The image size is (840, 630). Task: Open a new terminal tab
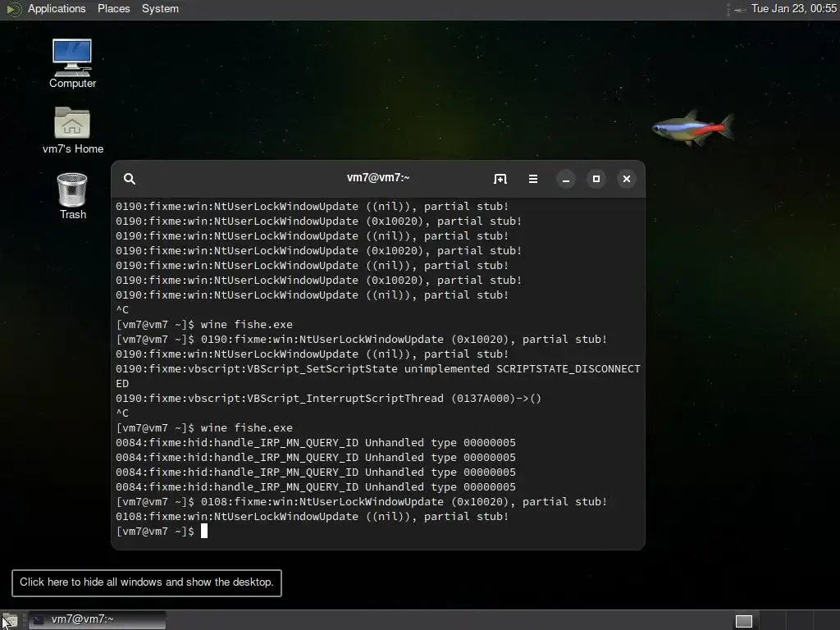(500, 179)
